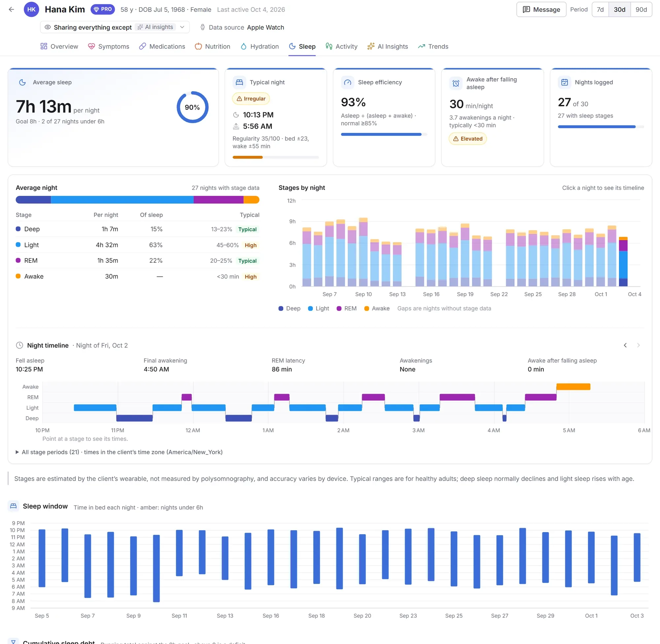Click the AI Insights sparkle icon
The image size is (660, 644).
point(371,46)
